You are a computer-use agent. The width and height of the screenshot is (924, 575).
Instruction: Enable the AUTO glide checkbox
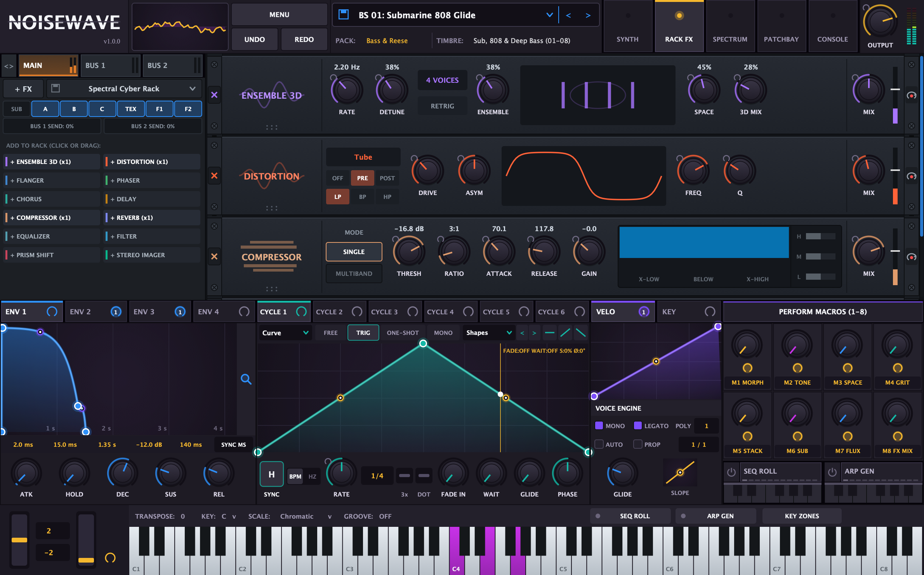(599, 444)
